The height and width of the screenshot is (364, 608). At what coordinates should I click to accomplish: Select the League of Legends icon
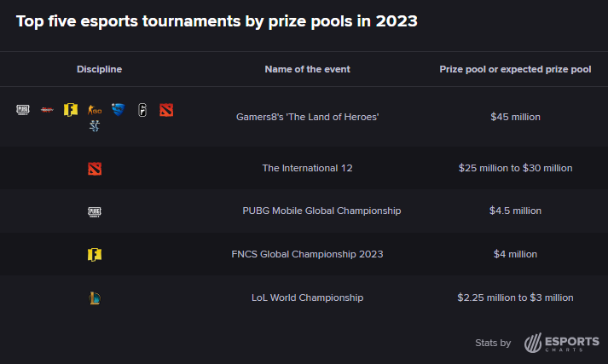click(x=95, y=298)
